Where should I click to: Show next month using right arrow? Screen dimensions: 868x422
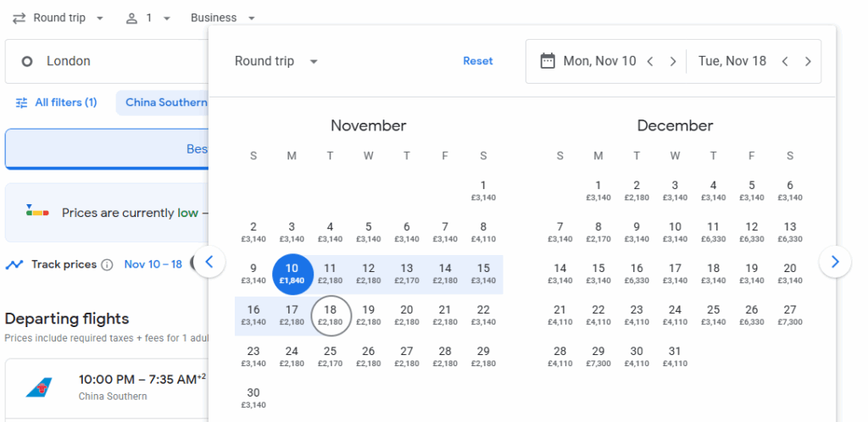835,263
